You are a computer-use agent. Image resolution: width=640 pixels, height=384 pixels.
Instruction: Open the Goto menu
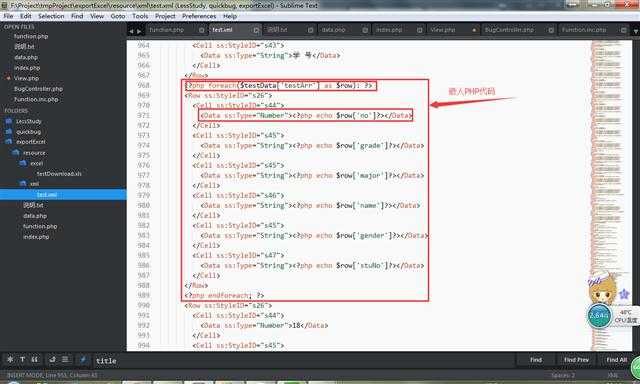(118, 16)
